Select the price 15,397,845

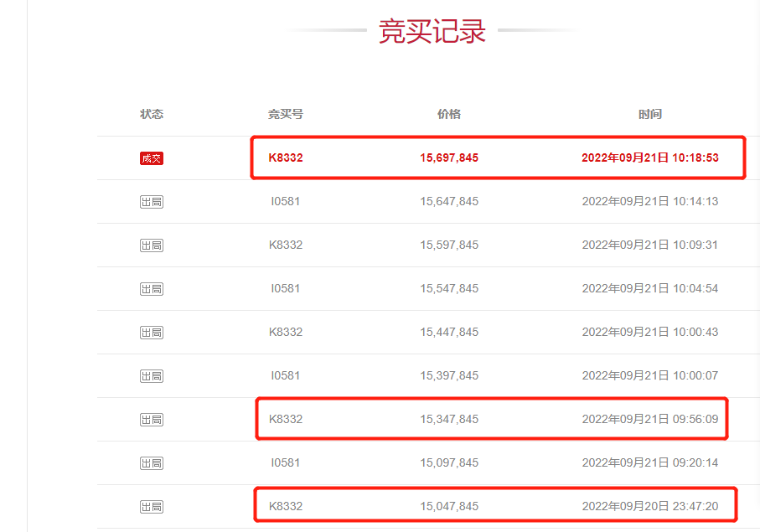click(x=449, y=376)
